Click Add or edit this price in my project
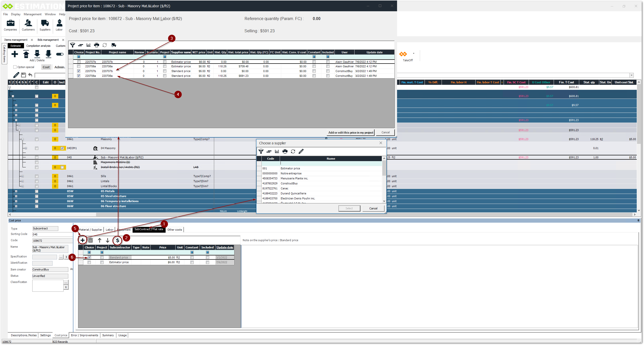The height and width of the screenshot is (345, 644). pyautogui.click(x=351, y=133)
